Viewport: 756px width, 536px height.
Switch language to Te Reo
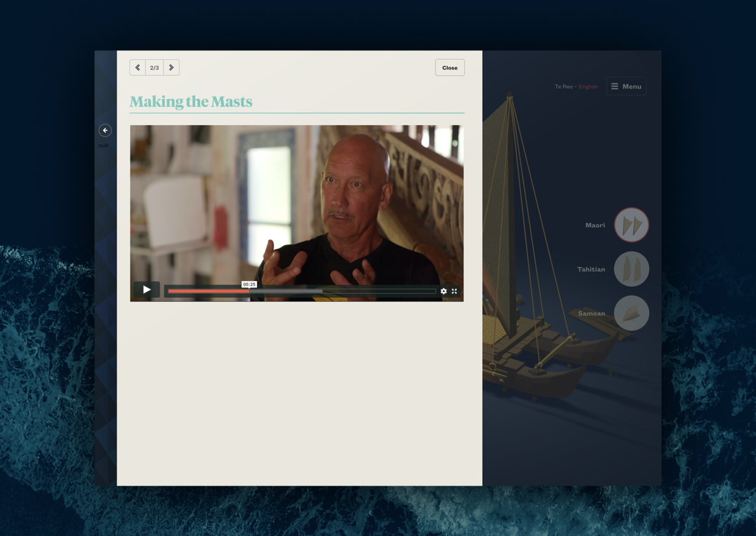563,87
